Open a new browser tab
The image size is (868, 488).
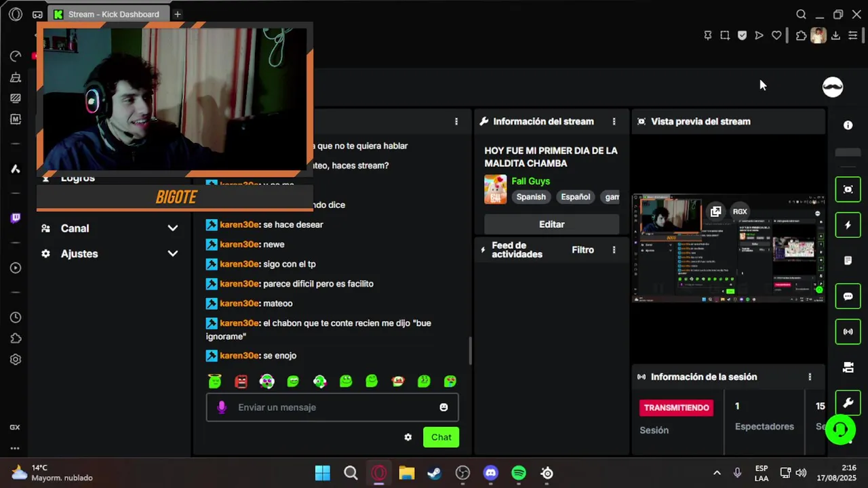178,14
